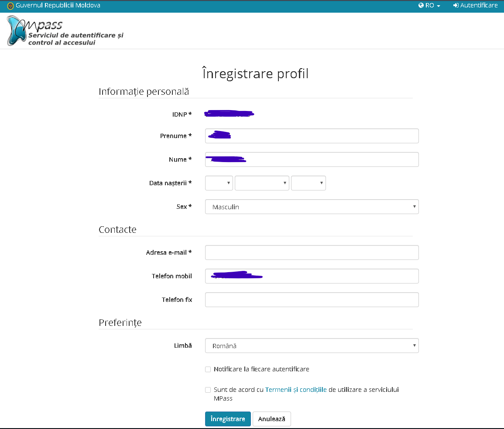The image size is (504, 429).
Task: Open the birth month dropdown
Action: (x=262, y=183)
